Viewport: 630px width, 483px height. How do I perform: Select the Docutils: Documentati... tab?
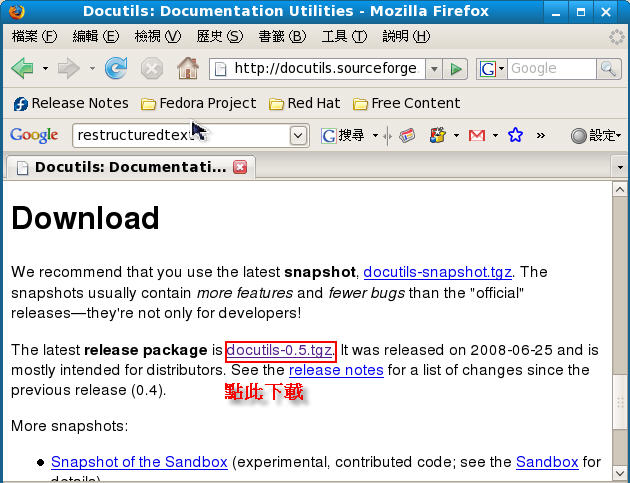(x=131, y=167)
